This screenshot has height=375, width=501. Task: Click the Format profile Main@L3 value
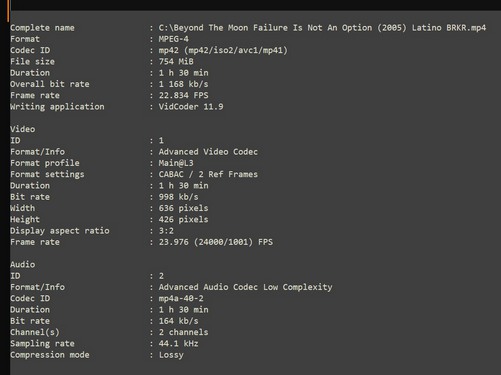(176, 163)
